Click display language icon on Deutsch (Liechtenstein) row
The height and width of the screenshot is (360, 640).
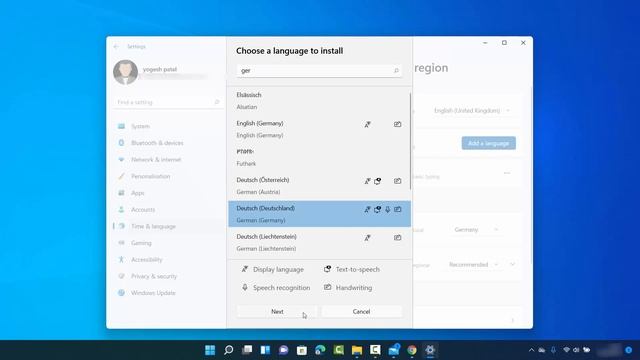(x=367, y=238)
